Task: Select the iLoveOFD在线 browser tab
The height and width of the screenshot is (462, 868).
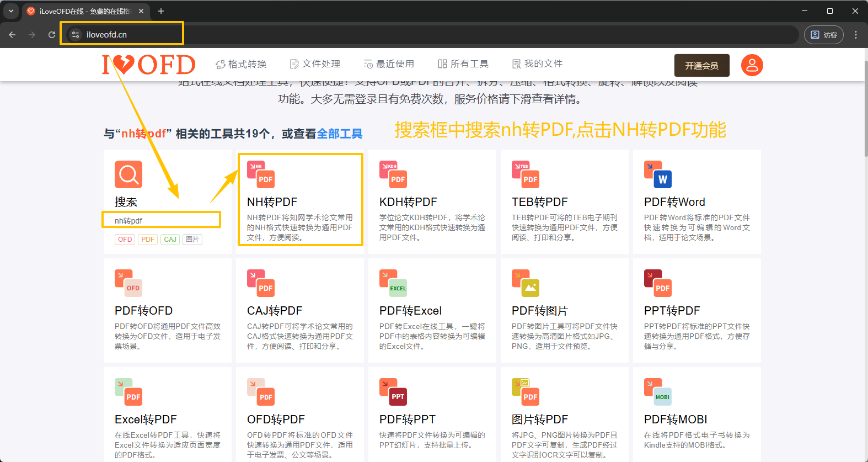Action: (x=85, y=11)
